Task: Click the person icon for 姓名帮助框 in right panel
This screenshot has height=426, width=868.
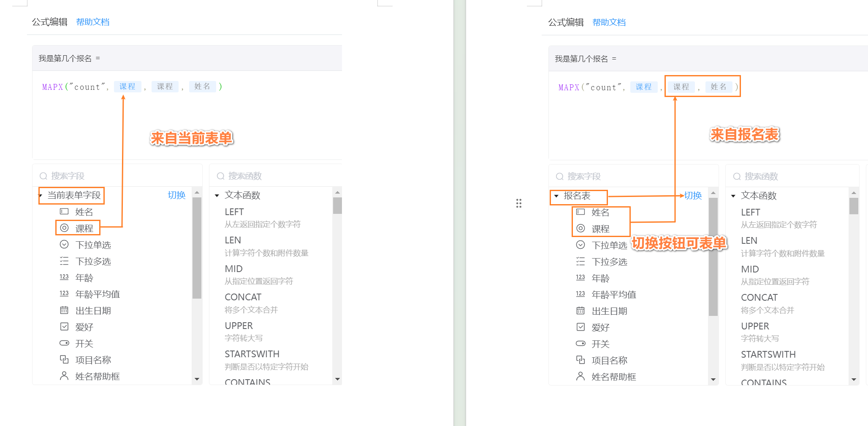Action: coord(580,376)
